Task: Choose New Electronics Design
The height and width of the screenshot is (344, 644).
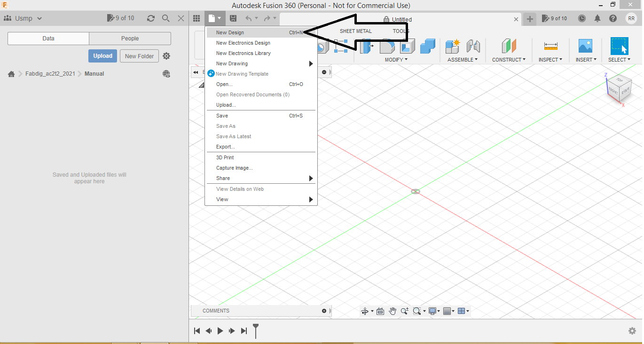Action: tap(261, 43)
